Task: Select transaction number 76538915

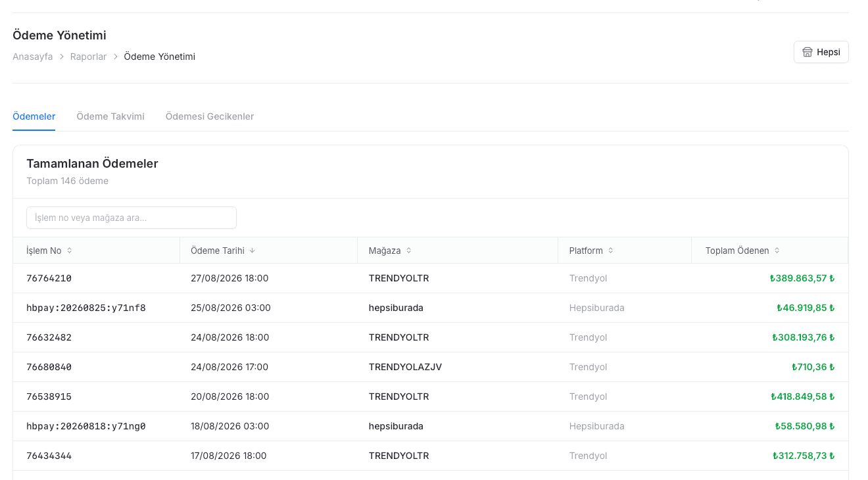Action: tap(49, 396)
